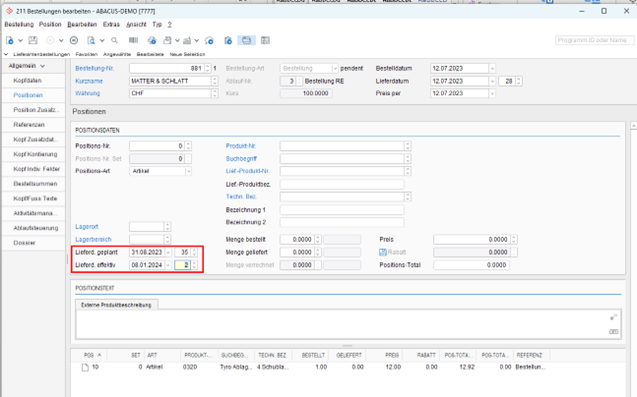This screenshot has height=397, width=637.
Task: Open Kopfdaten in the sidebar
Action: 28,80
